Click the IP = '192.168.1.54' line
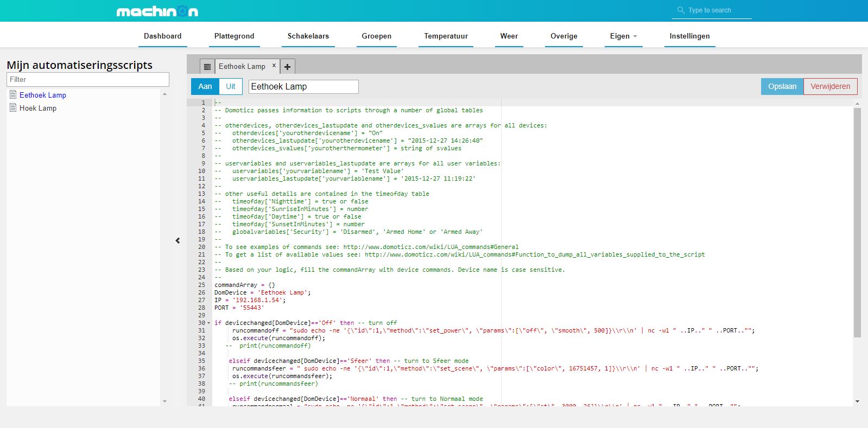 (250, 300)
